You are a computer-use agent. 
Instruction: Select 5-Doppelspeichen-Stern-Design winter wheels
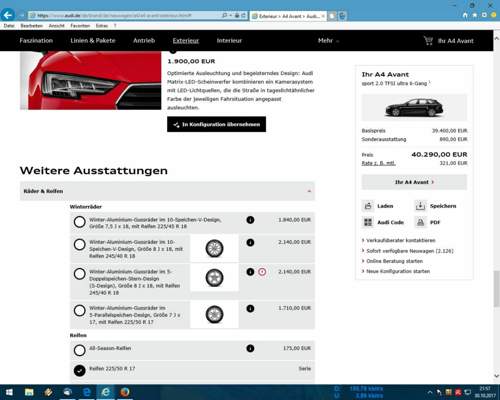click(x=80, y=274)
